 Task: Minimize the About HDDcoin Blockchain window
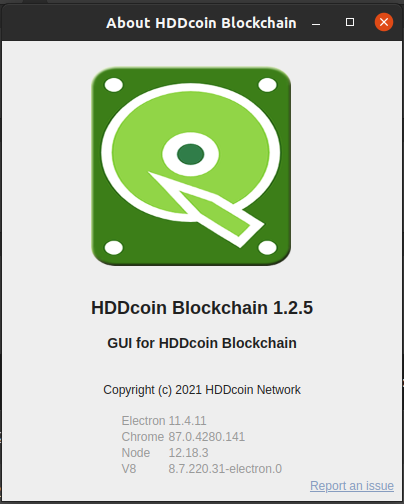pyautogui.click(x=316, y=23)
